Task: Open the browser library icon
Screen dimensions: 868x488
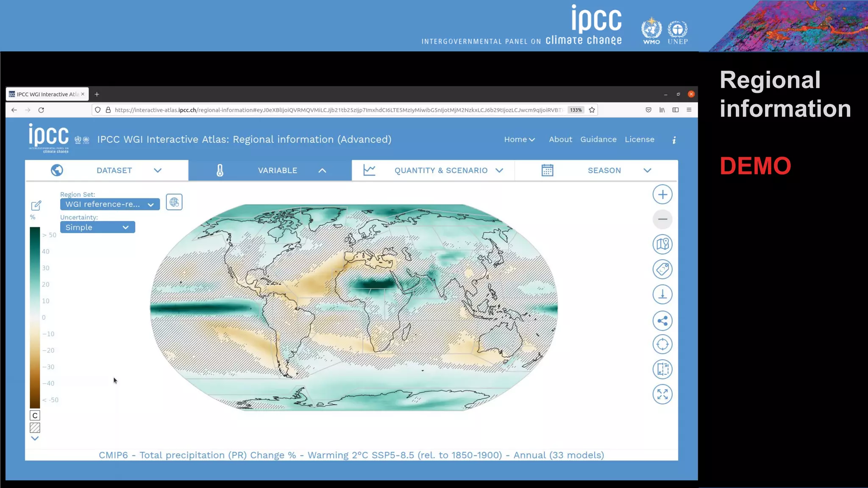Action: click(x=662, y=110)
